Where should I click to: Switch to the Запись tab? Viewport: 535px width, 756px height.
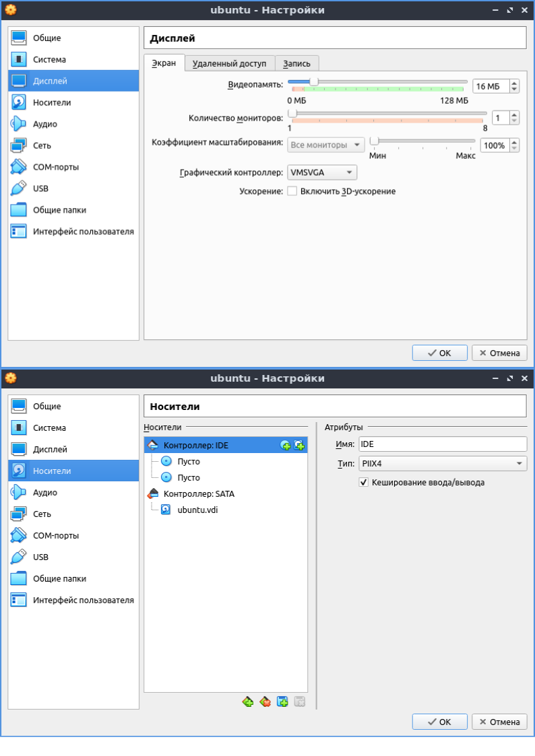point(296,64)
